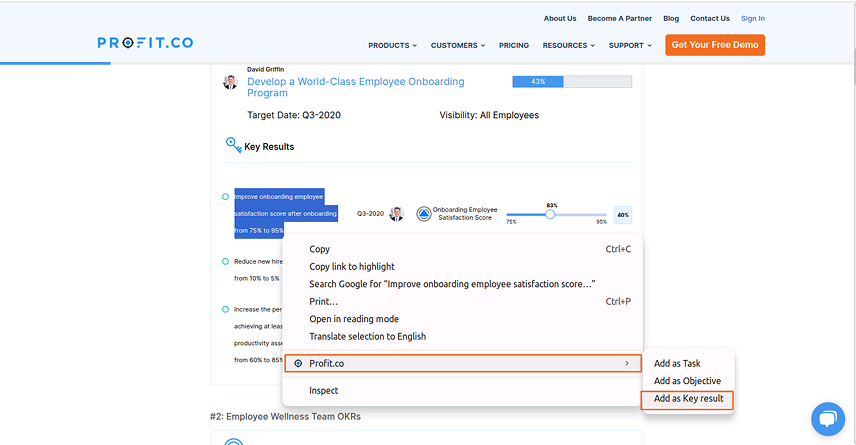
Task: Expand the Products dropdown menu
Action: [x=393, y=45]
